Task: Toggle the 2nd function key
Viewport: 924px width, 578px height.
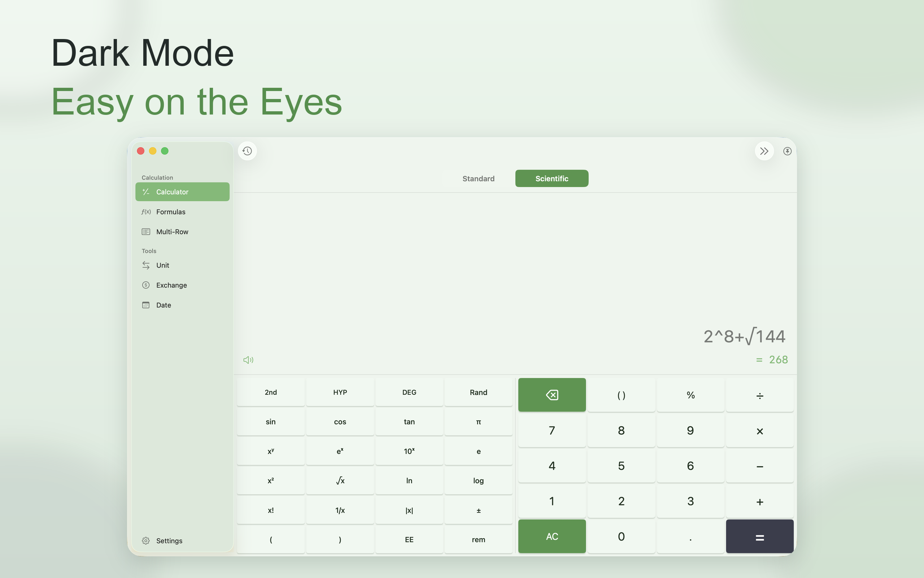Action: [271, 392]
